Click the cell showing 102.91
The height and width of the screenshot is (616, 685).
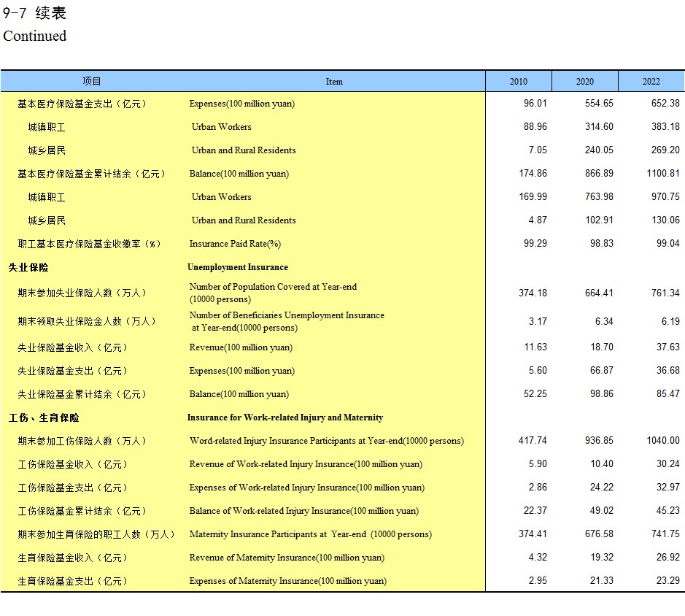pyautogui.click(x=599, y=220)
